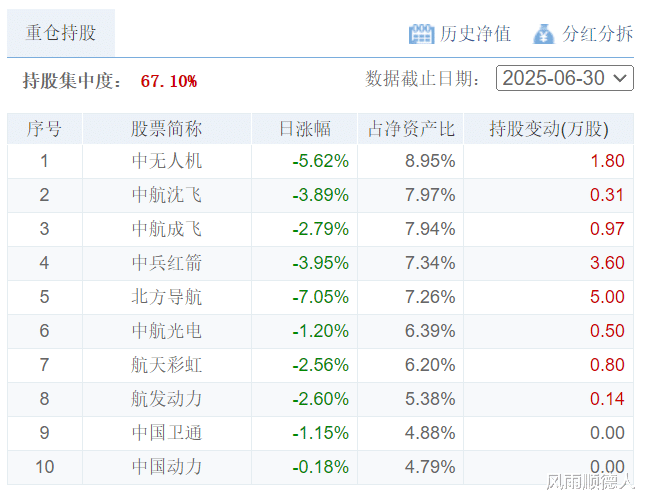This screenshot has width=645, height=503.
Task: Click the -3.95% daily change for 中兵红箭
Action: [x=321, y=263]
